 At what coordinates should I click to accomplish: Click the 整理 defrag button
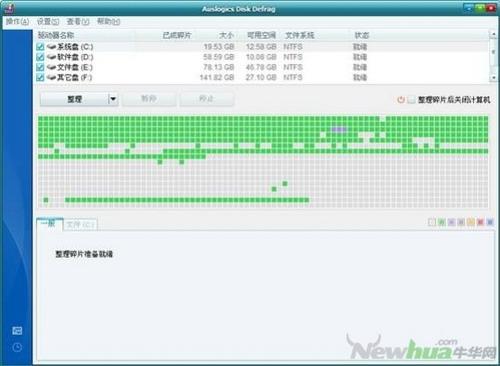(x=74, y=99)
